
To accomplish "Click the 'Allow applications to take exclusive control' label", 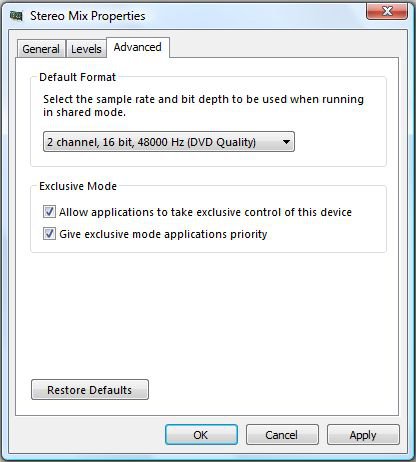I will pos(205,212).
